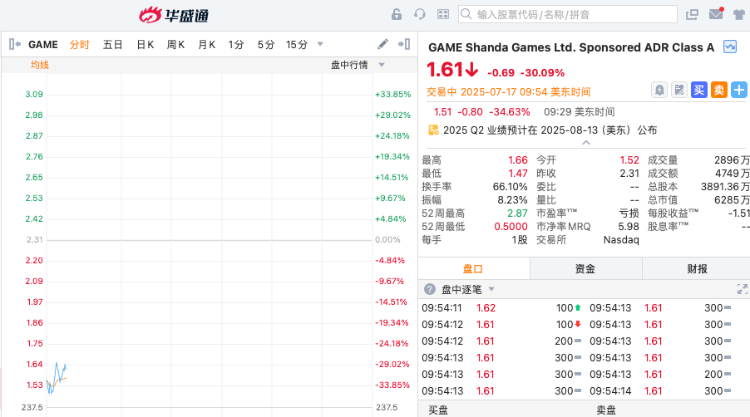Collapse the quote details chevron
This screenshot has height=417, width=750.
click(x=586, y=143)
